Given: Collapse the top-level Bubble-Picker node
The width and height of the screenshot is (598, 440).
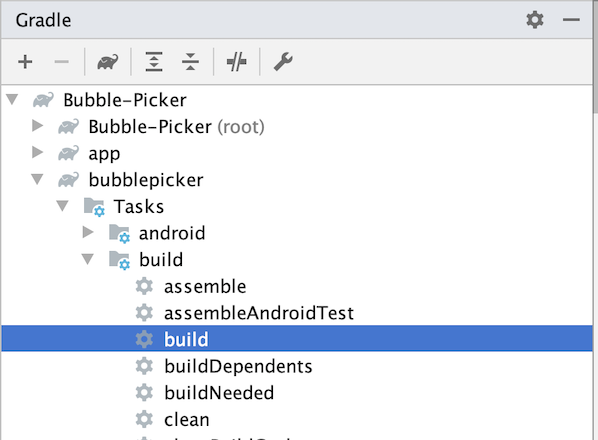Looking at the screenshot, I should pos(13,100).
